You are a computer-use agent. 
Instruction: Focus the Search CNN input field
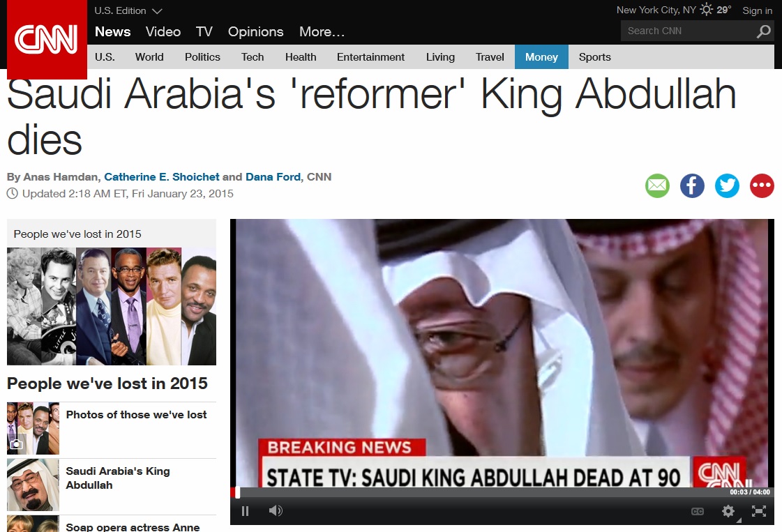687,31
